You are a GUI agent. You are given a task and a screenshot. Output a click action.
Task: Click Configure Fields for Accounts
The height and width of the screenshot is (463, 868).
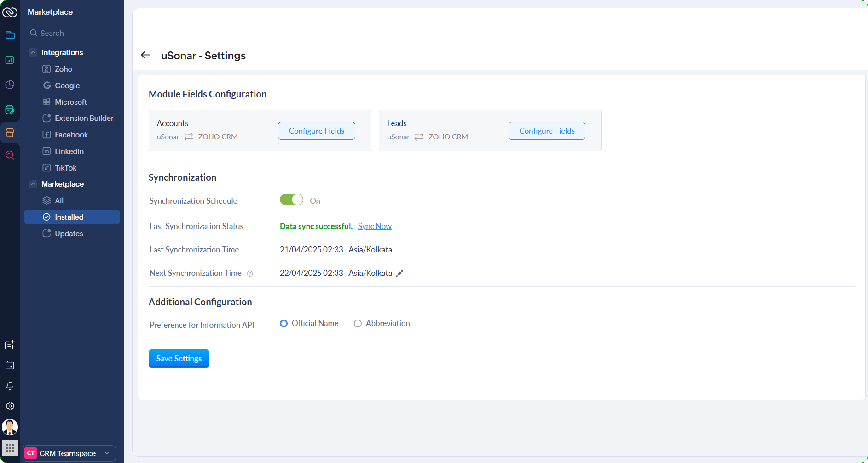point(316,131)
